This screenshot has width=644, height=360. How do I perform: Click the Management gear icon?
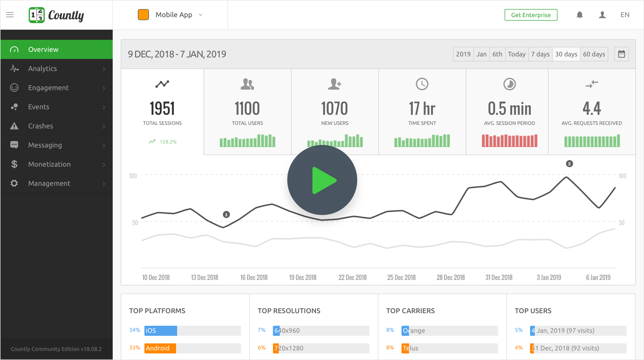[14, 183]
